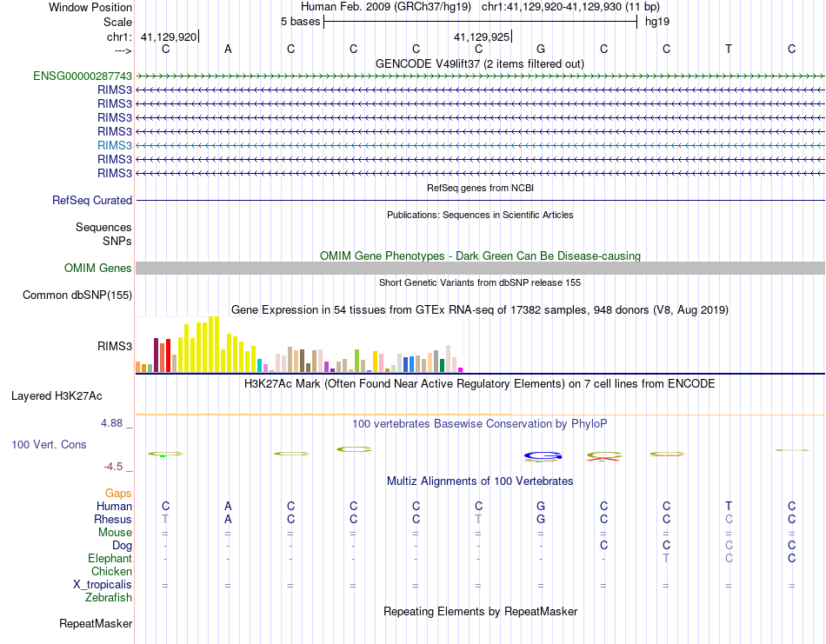Click the GTEx Gene Expression in 54 tissues title

pos(480,310)
